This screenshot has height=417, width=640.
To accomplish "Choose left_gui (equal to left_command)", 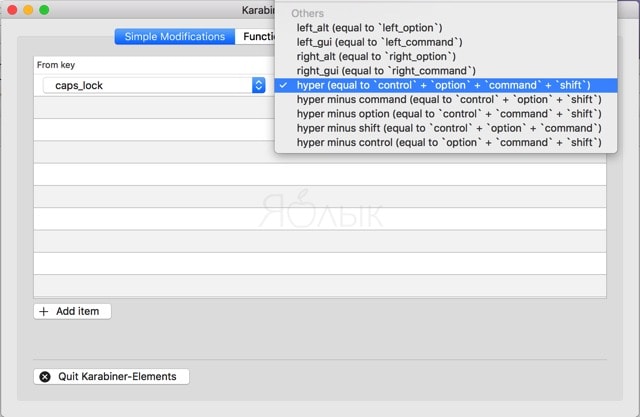I will click(446, 42).
